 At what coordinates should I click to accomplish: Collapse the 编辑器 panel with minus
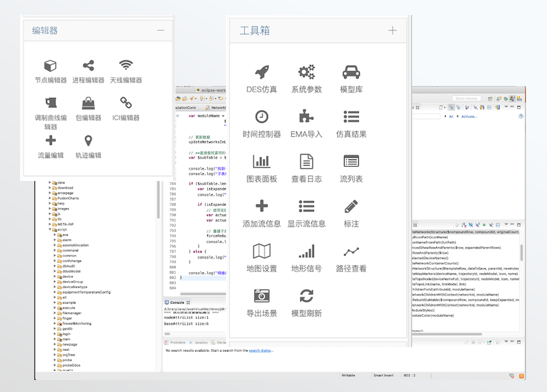[x=161, y=30]
